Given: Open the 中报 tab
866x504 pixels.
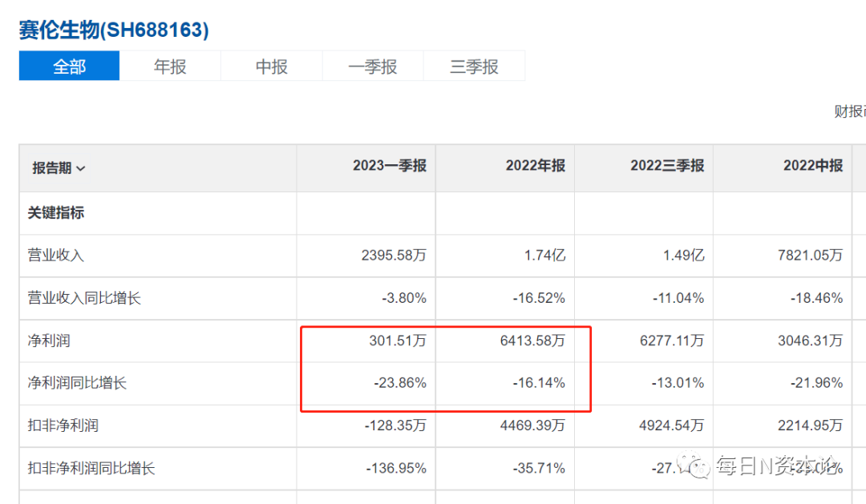Looking at the screenshot, I should tap(272, 67).
